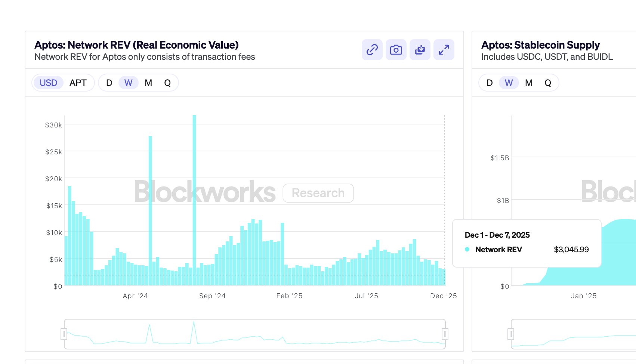Click the $3,045.99 value in the tooltip
Screen dimensions: 636x364
[x=571, y=250]
